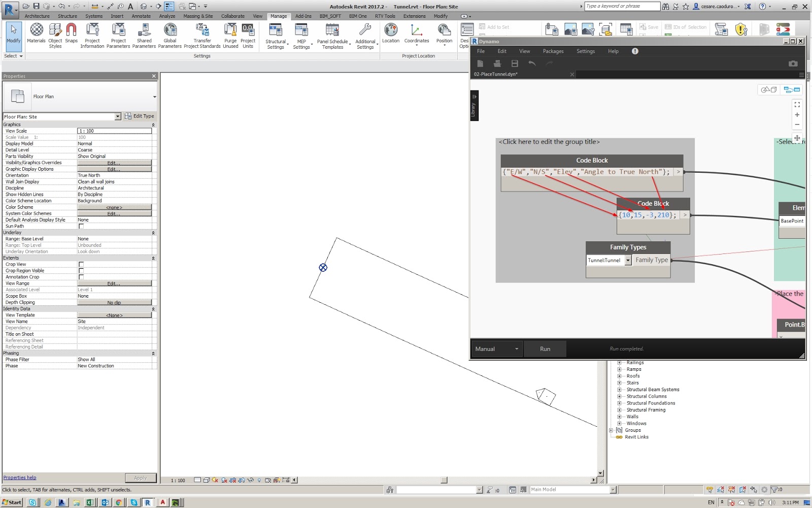Expand the Structural Foundations category in the tree
Image resolution: width=812 pixels, height=508 pixels.
point(620,403)
